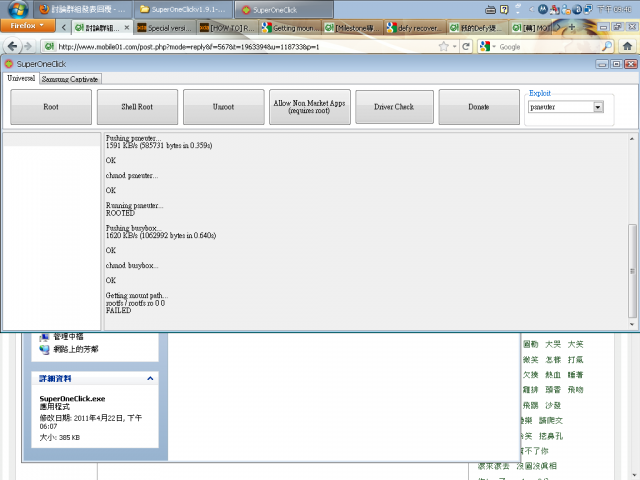Viewport: 640px width, 480px height.
Task: Click the Motorola M tray icon
Action: click(542, 9)
